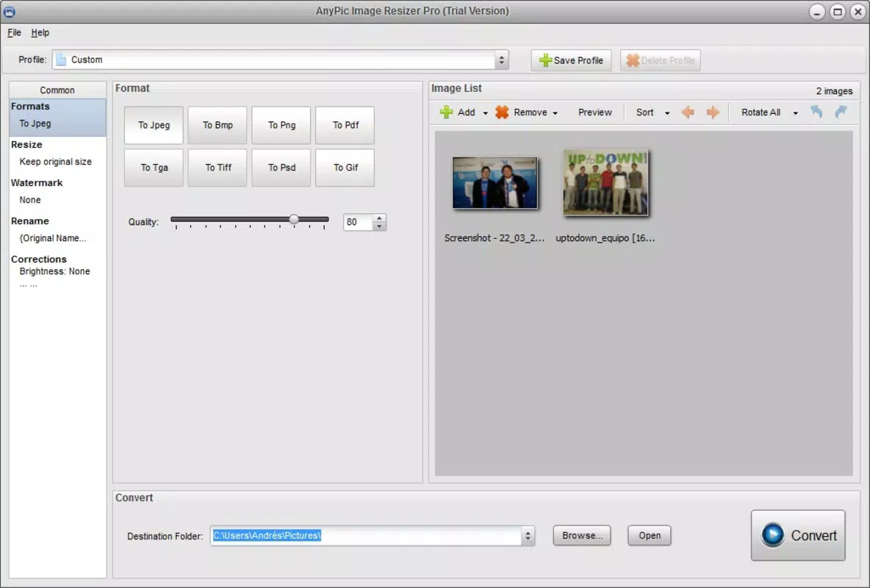Choose the To Jpeg format button

tap(154, 126)
